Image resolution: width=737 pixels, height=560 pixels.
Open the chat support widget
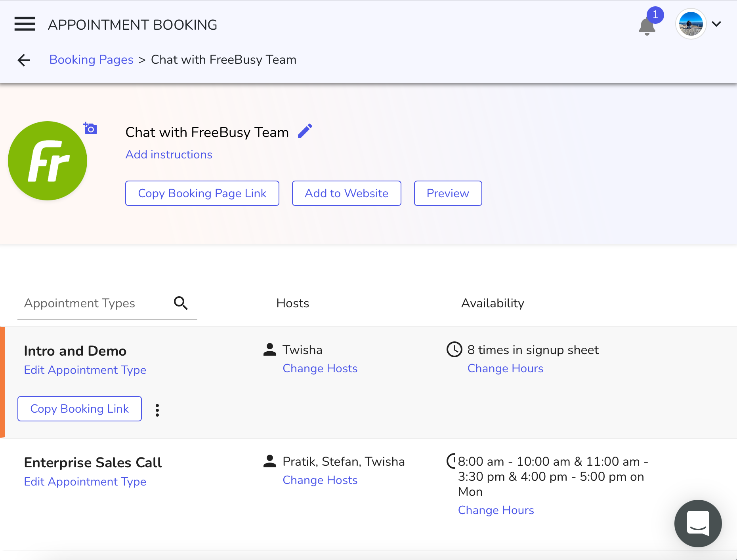[x=698, y=523]
